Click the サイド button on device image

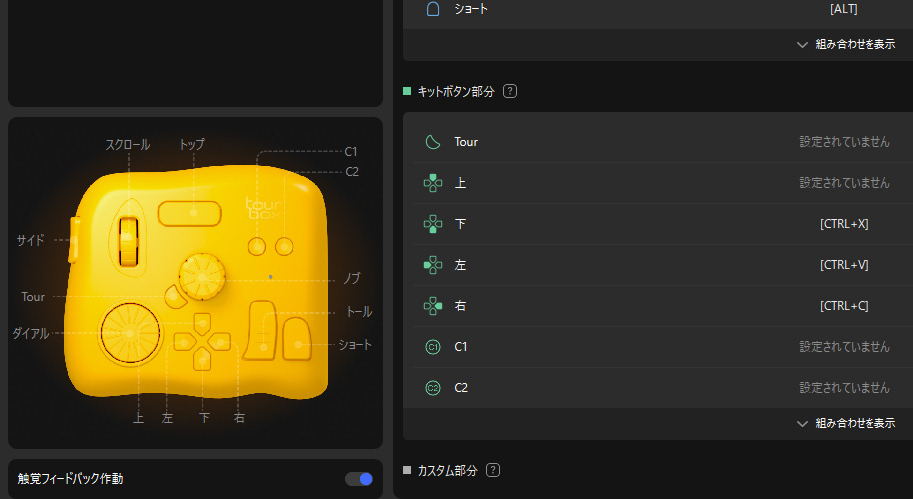click(73, 239)
